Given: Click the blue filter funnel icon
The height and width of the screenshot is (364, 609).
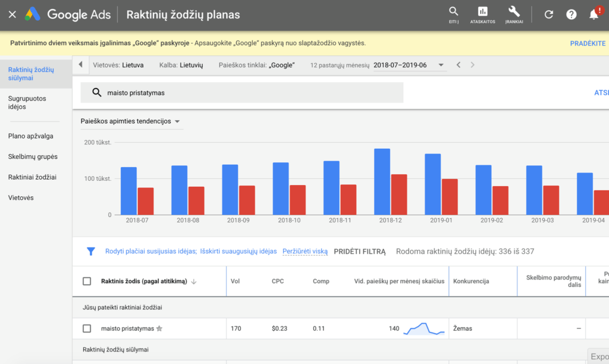Looking at the screenshot, I should pos(90,252).
